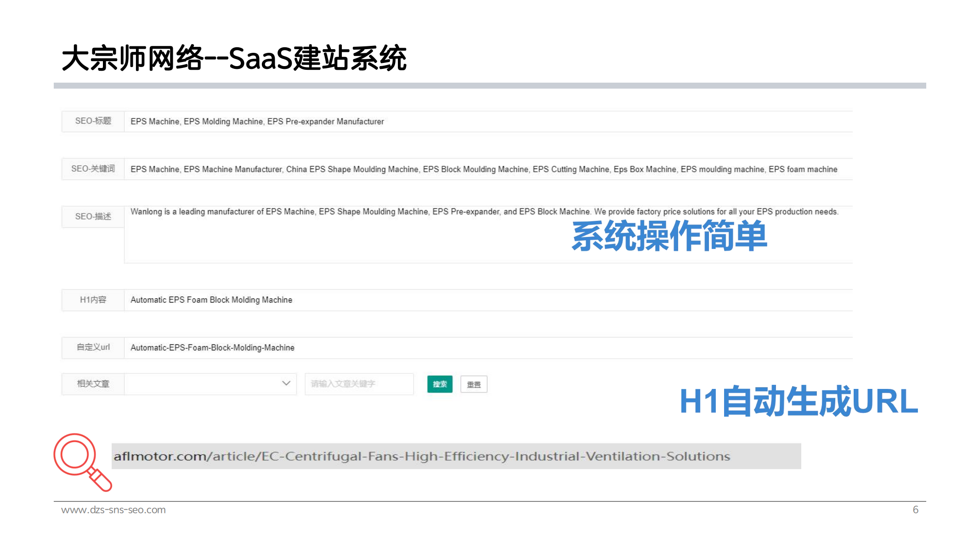Viewport: 980px width, 551px height.
Task: Click the H1内容 field label
Action: pyautogui.click(x=93, y=300)
